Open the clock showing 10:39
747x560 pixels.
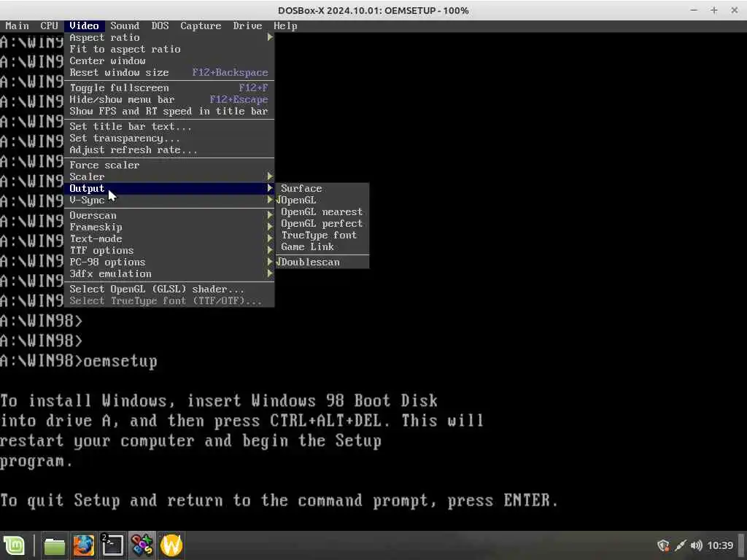(x=720, y=545)
